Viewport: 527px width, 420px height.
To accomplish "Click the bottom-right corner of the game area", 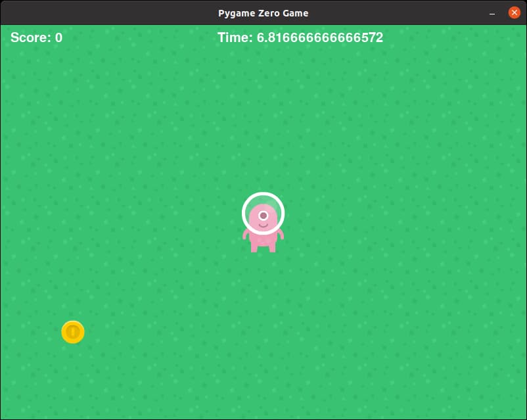I will [519, 413].
